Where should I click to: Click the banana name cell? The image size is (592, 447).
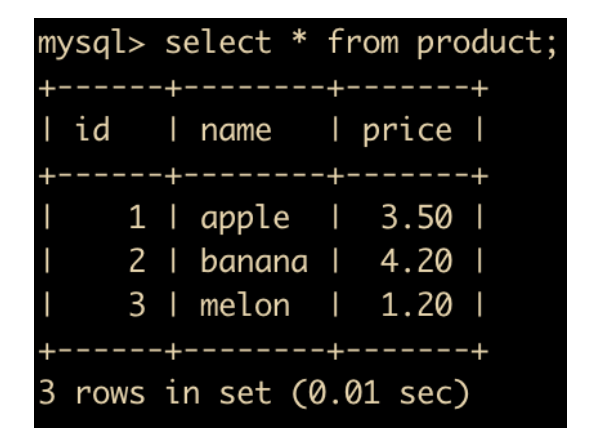click(254, 260)
